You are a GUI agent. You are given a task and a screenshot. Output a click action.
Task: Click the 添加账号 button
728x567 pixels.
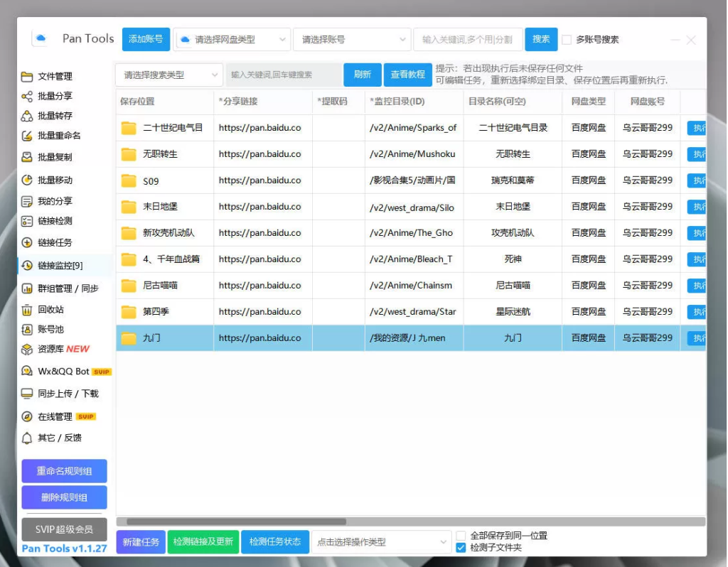coord(146,40)
